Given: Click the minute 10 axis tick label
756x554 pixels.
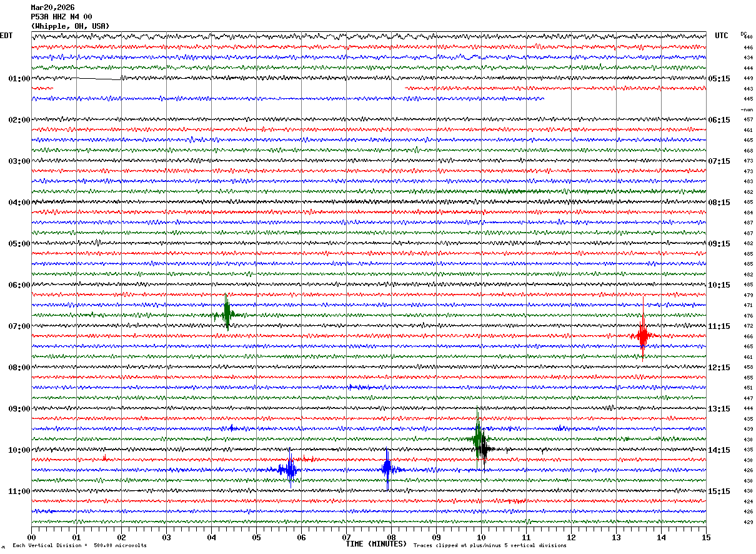Looking at the screenshot, I should [x=481, y=537].
